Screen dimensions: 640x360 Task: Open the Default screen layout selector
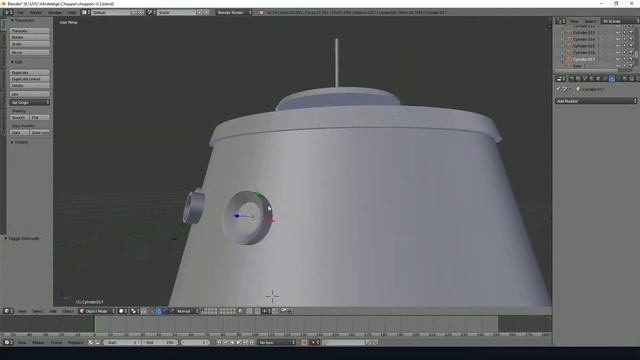coord(110,13)
